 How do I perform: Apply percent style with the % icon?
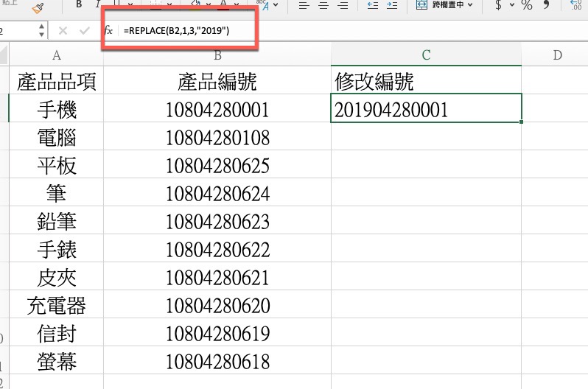point(527,5)
